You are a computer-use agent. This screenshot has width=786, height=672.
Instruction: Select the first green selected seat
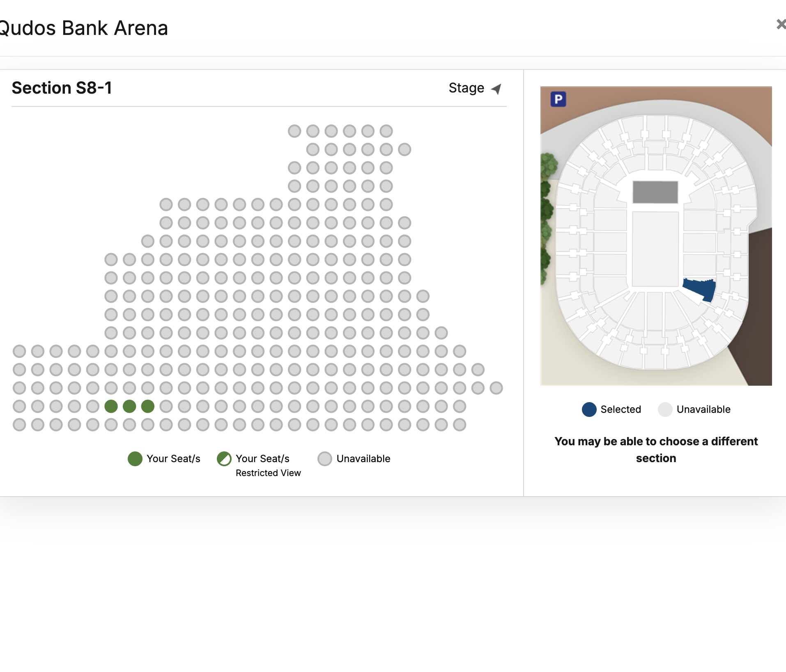[111, 406]
